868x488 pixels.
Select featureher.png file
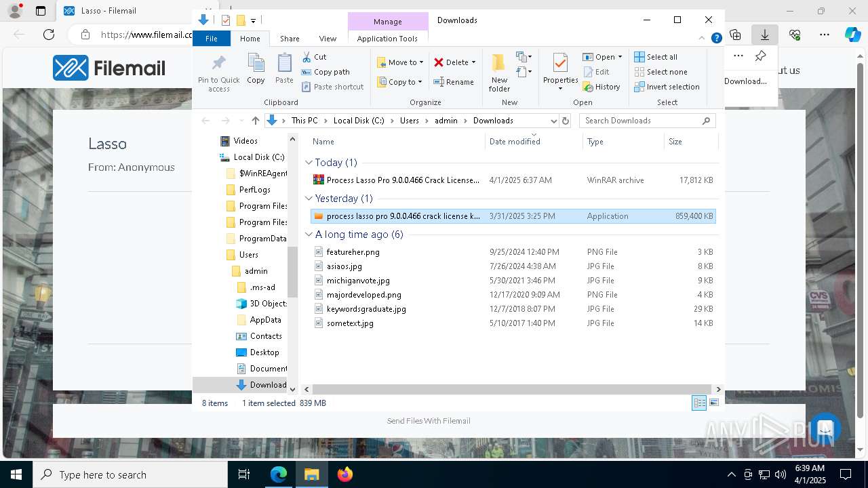coord(513,252)
